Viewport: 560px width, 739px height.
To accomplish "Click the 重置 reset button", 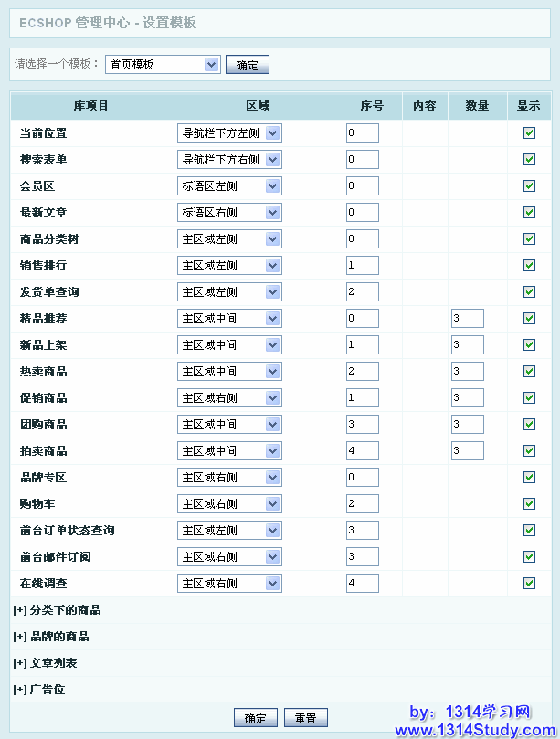I will [305, 718].
